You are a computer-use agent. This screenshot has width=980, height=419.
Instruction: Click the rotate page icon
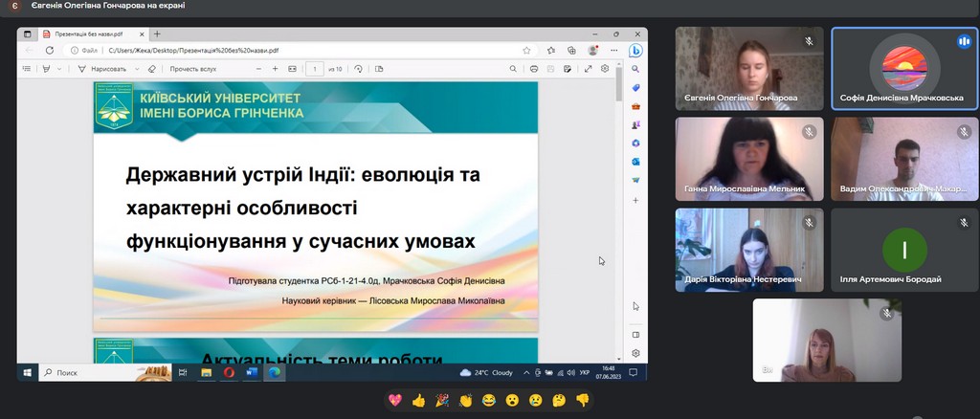tap(359, 69)
